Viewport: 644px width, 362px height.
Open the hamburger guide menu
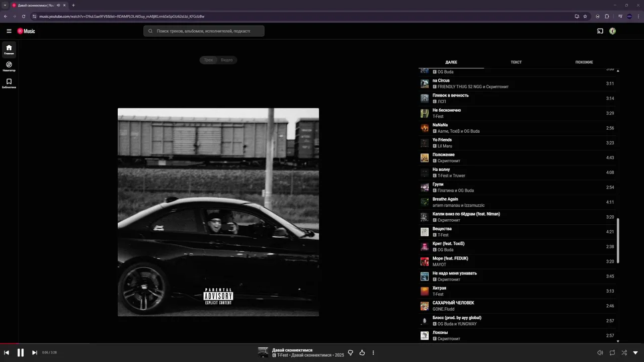point(9,31)
